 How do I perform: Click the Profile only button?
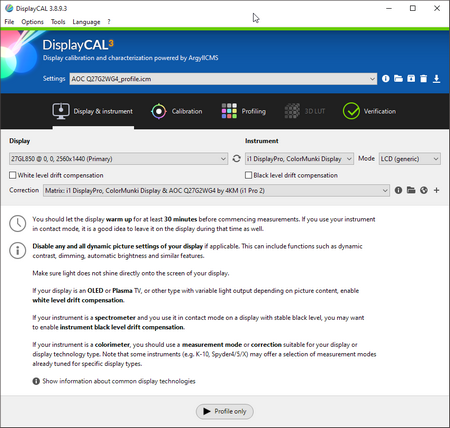[225, 411]
